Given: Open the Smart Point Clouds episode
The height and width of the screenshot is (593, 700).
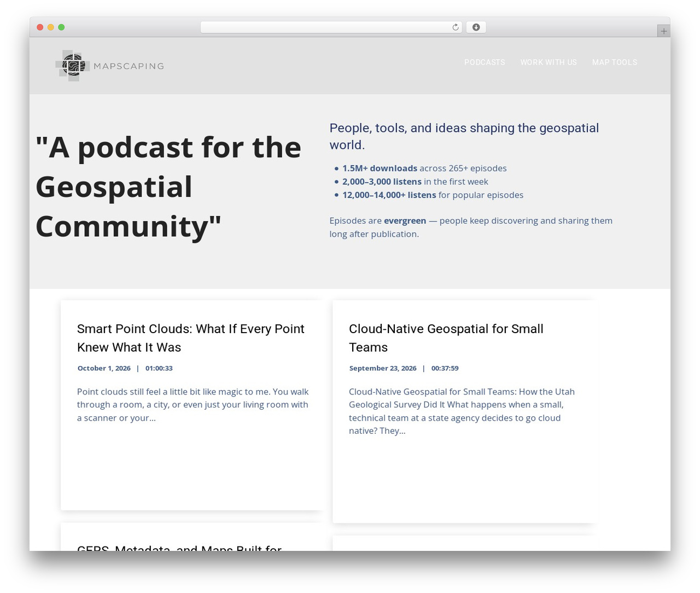Looking at the screenshot, I should [191, 338].
